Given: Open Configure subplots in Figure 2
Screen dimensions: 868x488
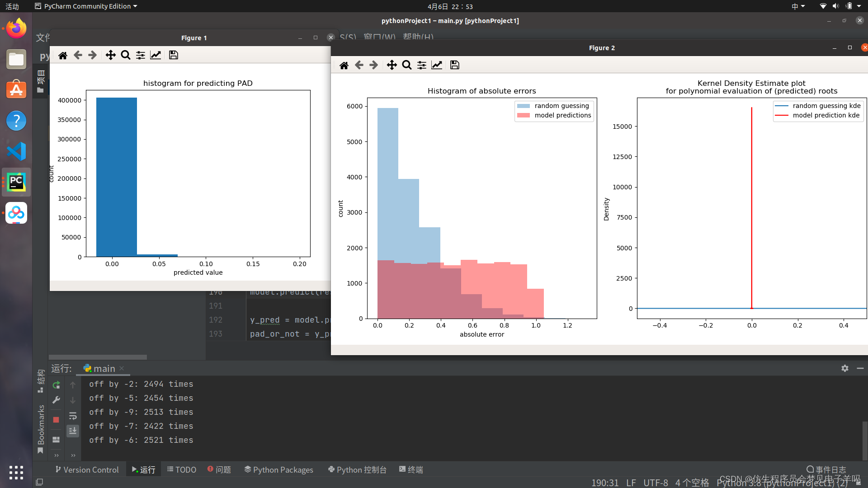Looking at the screenshot, I should click(422, 65).
